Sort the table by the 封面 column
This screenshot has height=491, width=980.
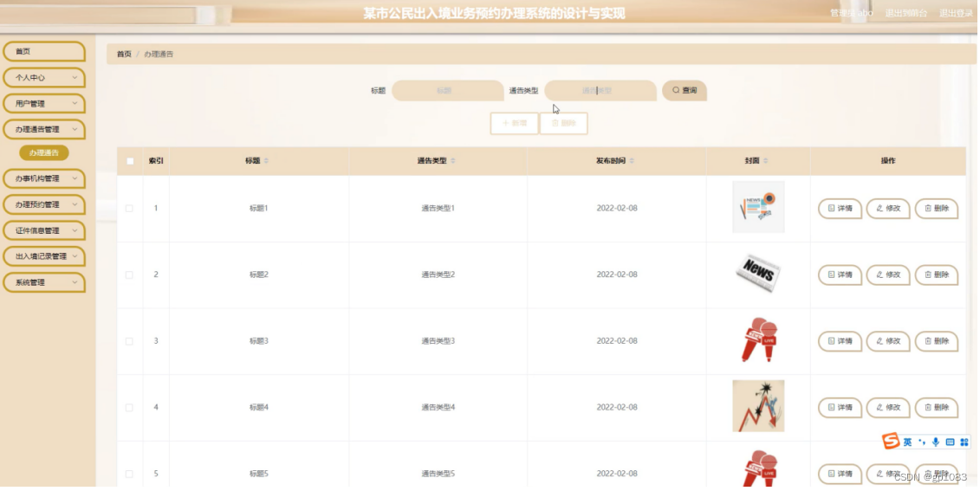766,161
